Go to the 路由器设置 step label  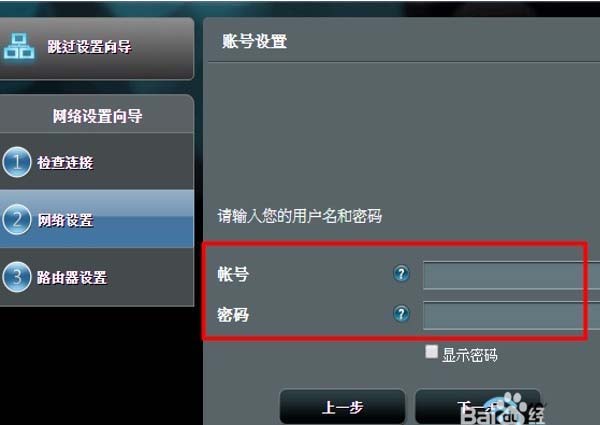point(72,278)
